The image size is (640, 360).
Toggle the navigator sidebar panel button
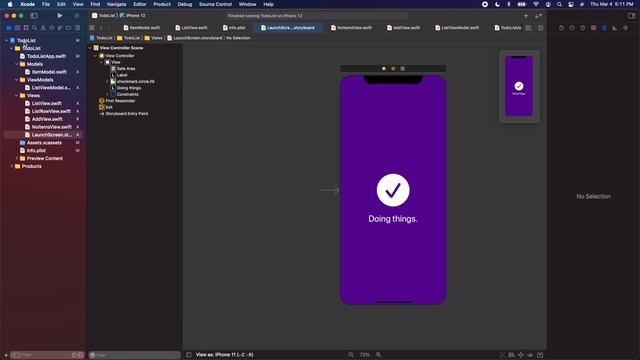[34, 16]
